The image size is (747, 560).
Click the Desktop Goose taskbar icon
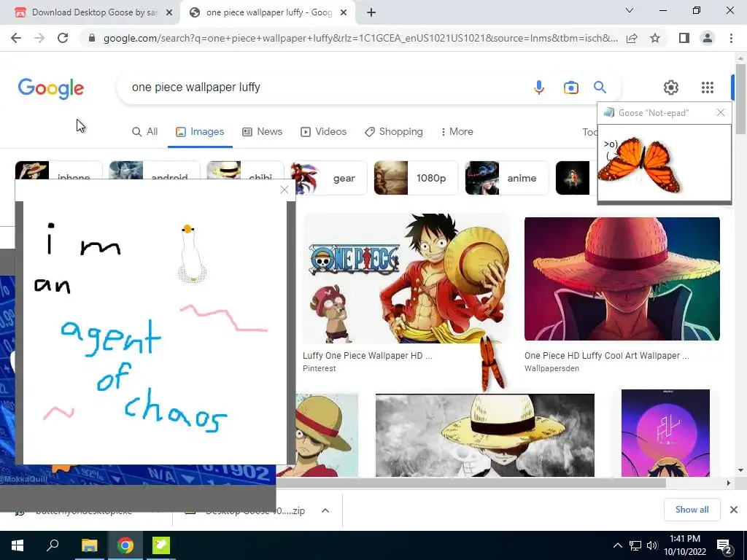(161, 545)
